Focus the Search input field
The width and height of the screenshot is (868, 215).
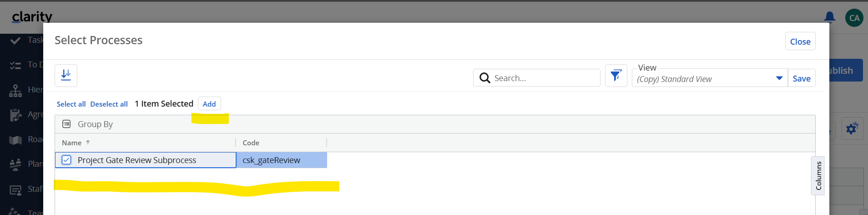[x=537, y=78]
